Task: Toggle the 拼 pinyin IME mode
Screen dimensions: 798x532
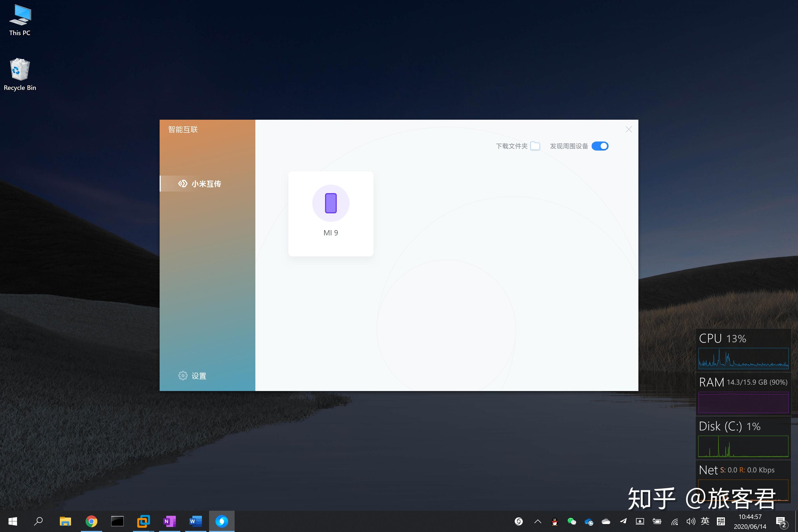Action: (721, 521)
